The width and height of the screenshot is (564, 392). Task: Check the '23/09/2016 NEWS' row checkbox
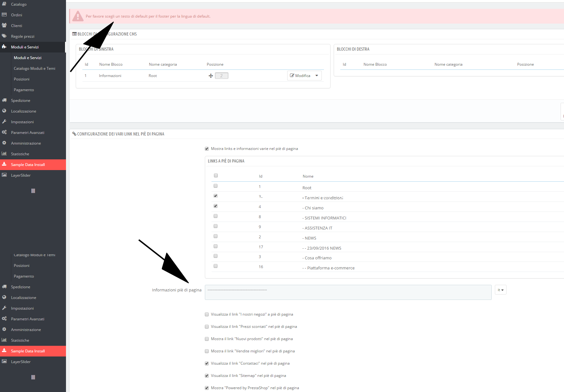tap(216, 246)
